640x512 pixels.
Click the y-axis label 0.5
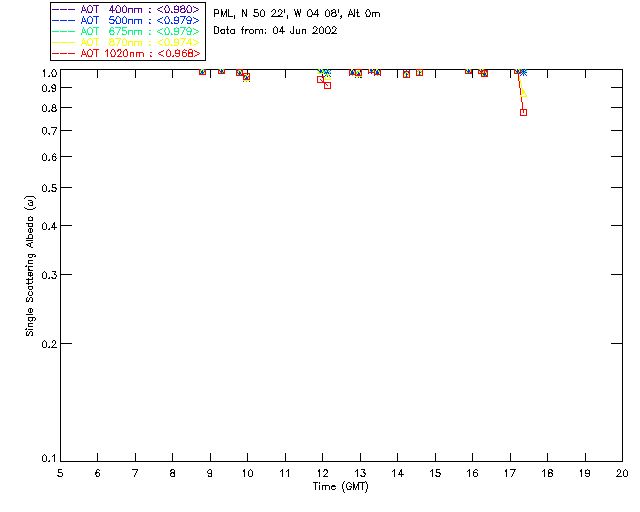pyautogui.click(x=49, y=188)
